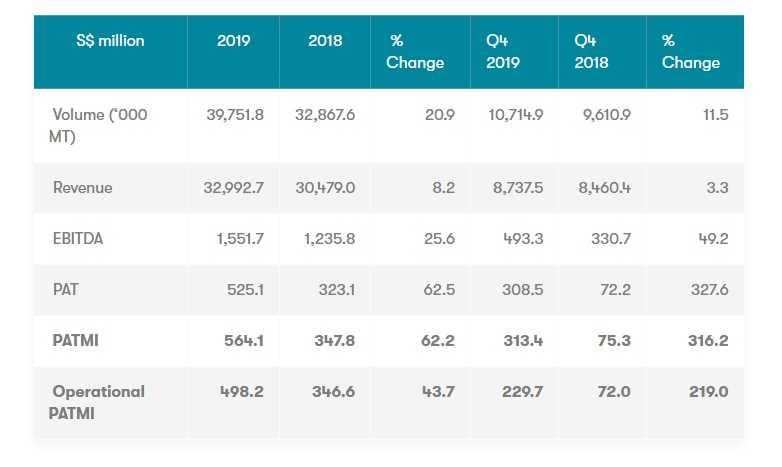This screenshot has width=782, height=467.
Task: Click the S$ million column header
Action: [110, 41]
